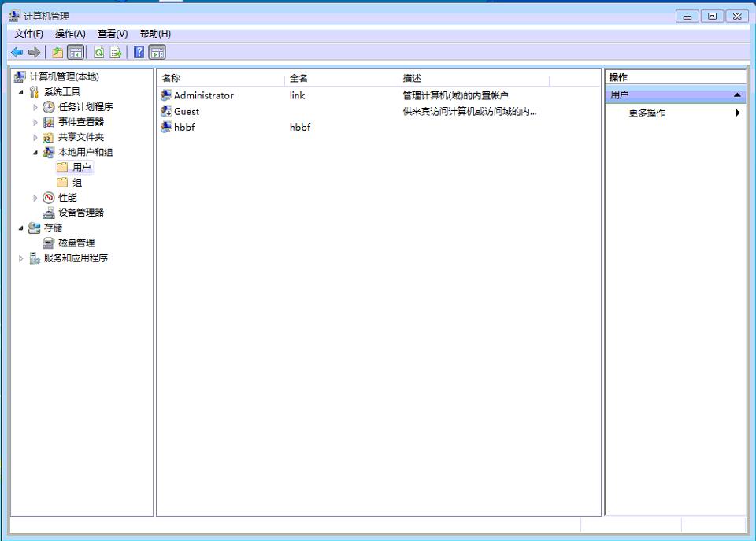
Task: Click the Up one level toolbar icon
Action: tap(57, 53)
